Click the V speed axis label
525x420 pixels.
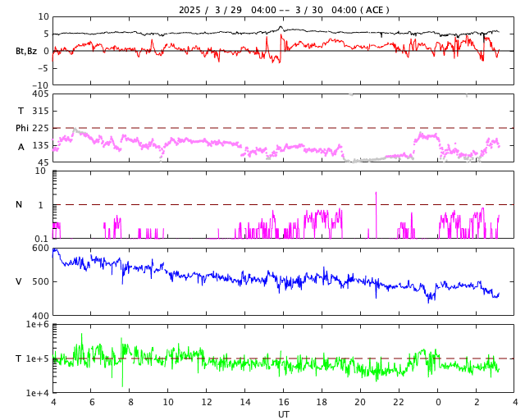19,281
